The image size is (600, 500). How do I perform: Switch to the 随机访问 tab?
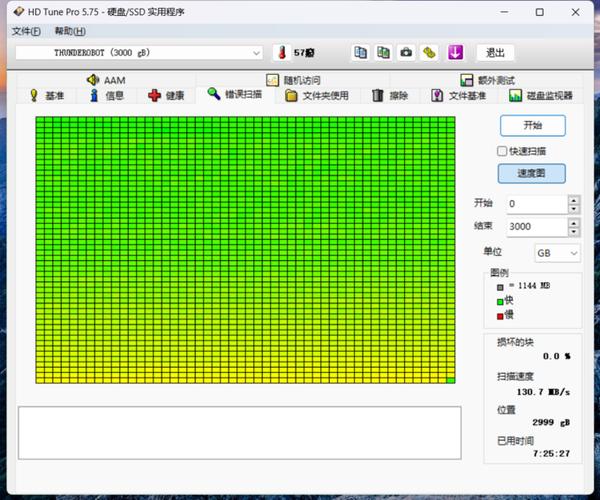coord(293,80)
